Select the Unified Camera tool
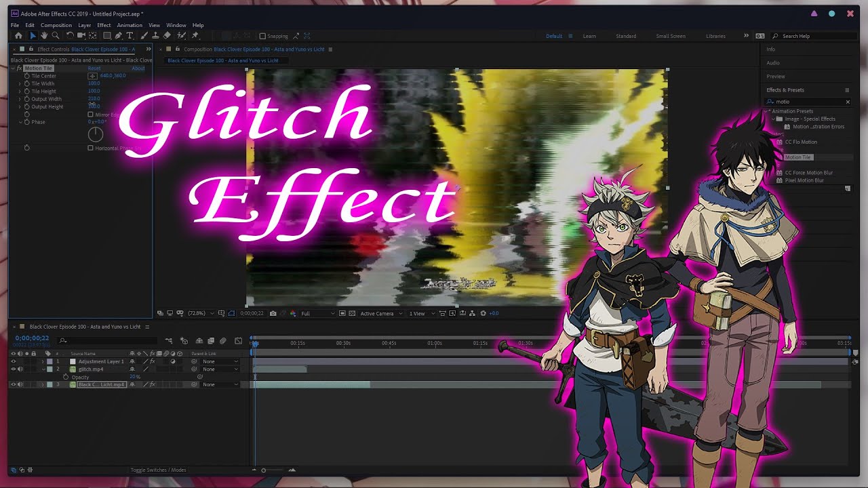868x488 pixels. [x=81, y=36]
